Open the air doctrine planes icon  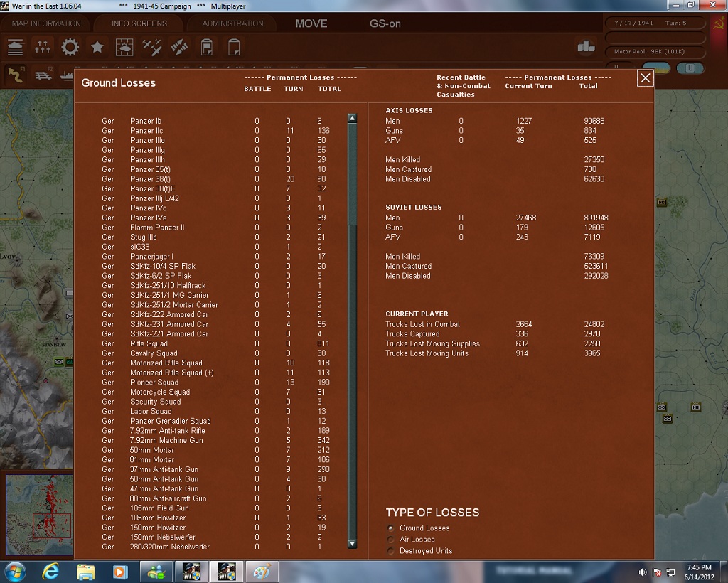click(x=152, y=47)
